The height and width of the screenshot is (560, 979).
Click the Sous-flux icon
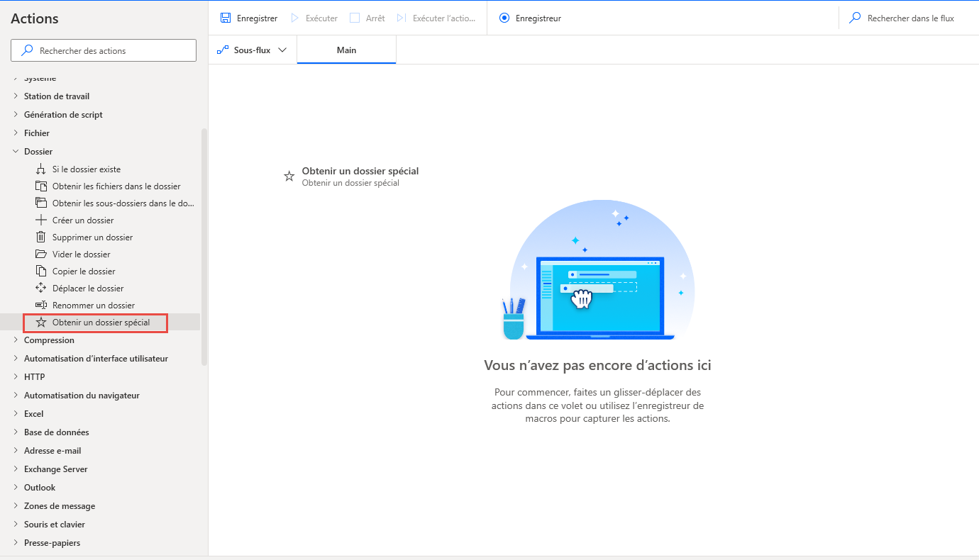pyautogui.click(x=223, y=50)
